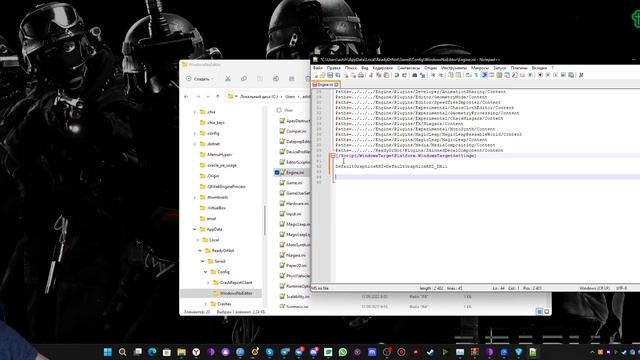Collapse the Config folder node

(205, 272)
